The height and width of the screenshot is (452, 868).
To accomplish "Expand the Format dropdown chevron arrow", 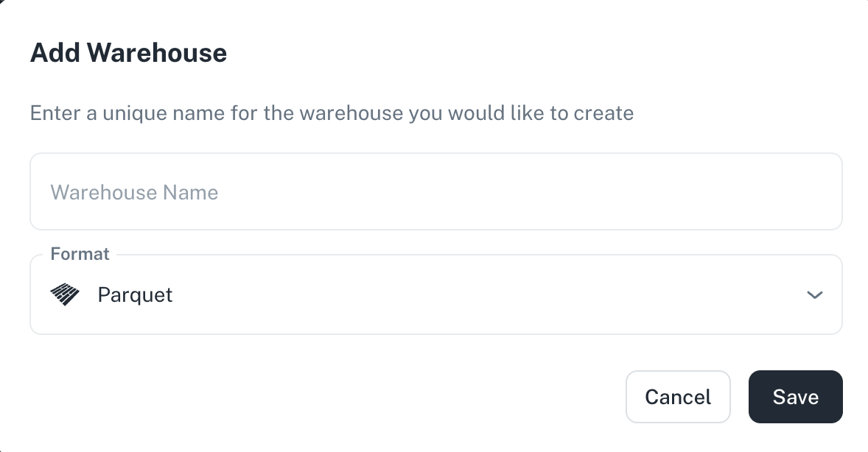I will [814, 295].
